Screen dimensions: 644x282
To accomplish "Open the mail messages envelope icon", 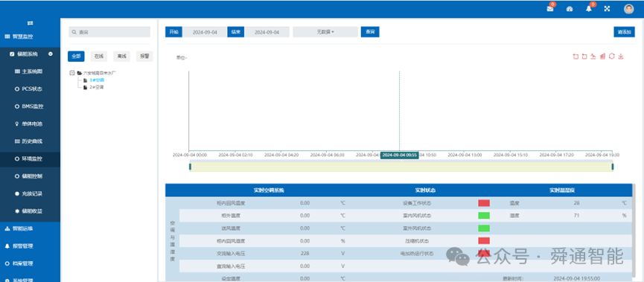I will click(x=550, y=9).
